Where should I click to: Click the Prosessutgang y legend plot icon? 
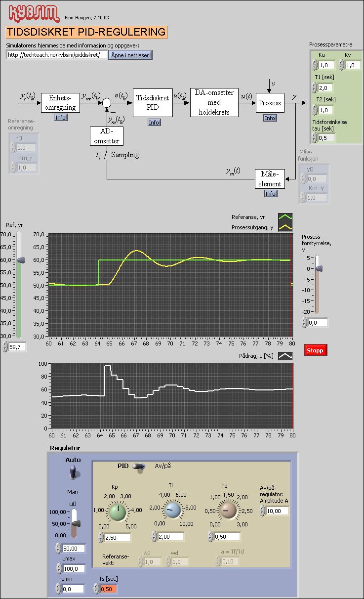click(285, 227)
